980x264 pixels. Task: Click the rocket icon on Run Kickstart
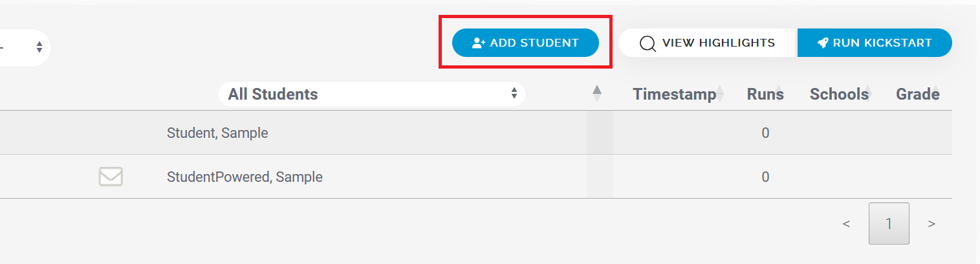click(823, 43)
